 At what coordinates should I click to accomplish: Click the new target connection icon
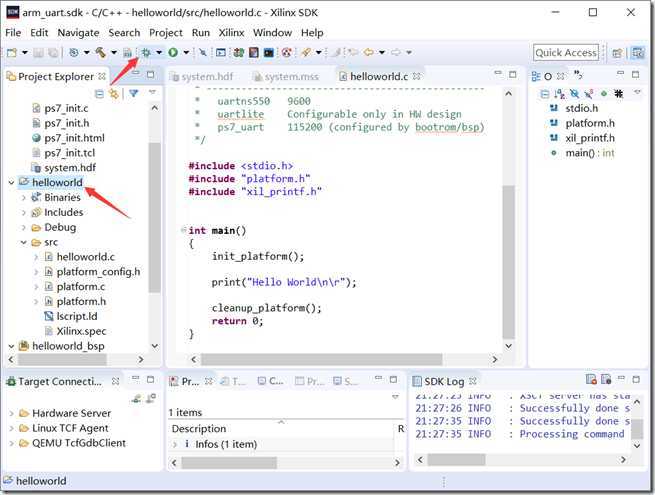pyautogui.click(x=137, y=399)
